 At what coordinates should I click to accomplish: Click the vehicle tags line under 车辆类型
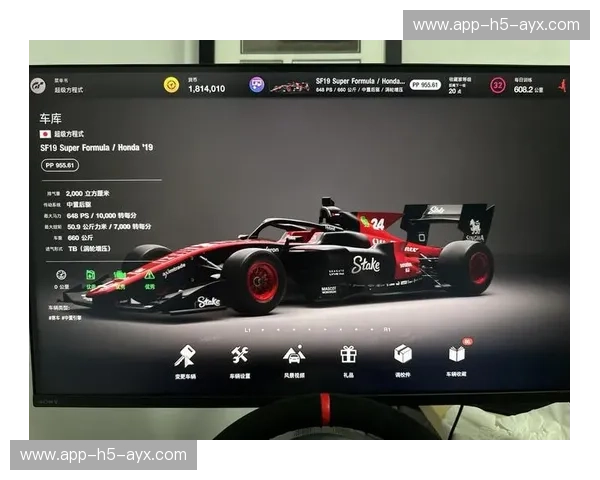point(65,318)
